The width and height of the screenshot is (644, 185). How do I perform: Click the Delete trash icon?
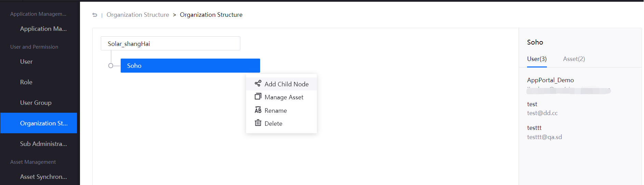click(x=258, y=123)
